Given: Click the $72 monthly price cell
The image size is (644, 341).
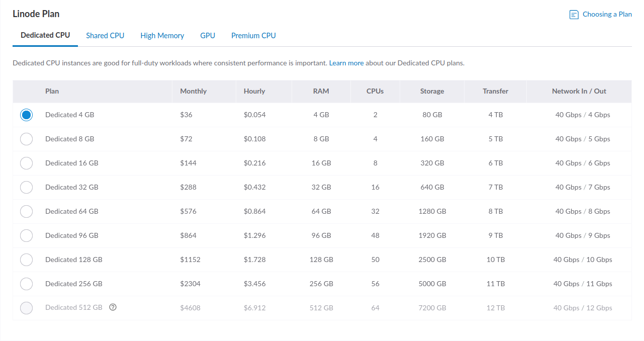Looking at the screenshot, I should tap(186, 139).
